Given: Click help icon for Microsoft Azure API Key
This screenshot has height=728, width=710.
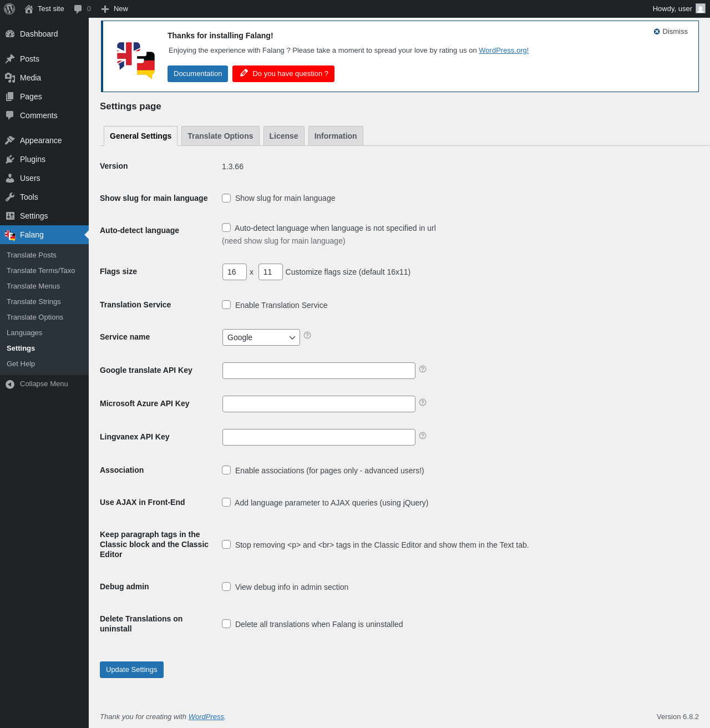Looking at the screenshot, I should 423,402.
